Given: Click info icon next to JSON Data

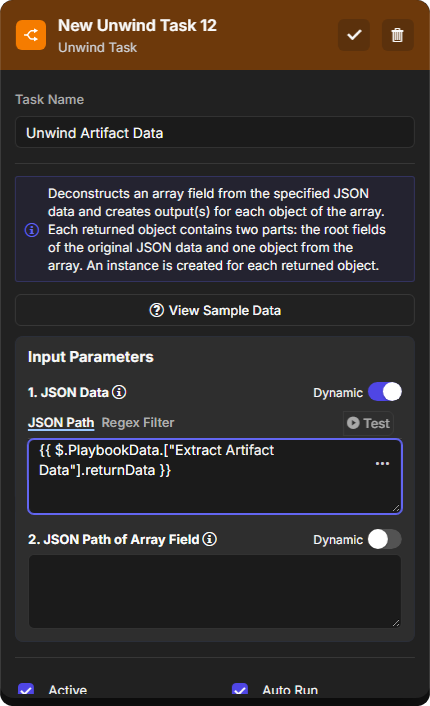Looking at the screenshot, I should pos(119,392).
